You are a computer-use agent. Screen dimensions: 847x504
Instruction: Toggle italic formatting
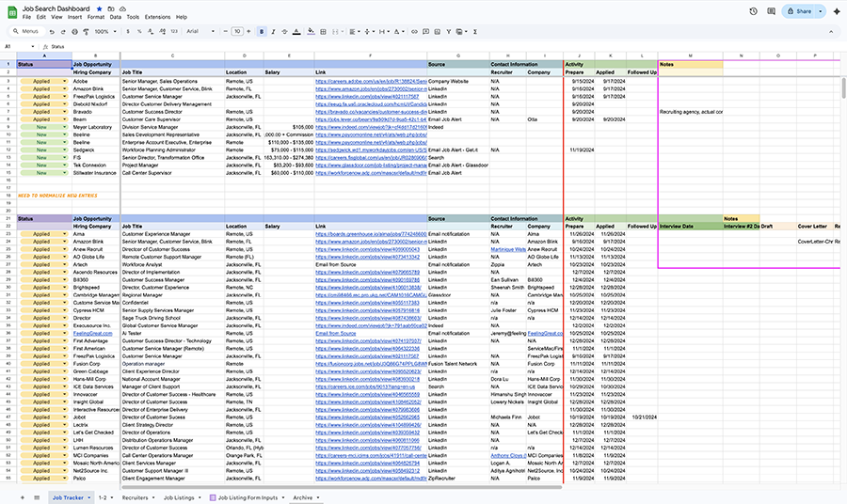(273, 32)
